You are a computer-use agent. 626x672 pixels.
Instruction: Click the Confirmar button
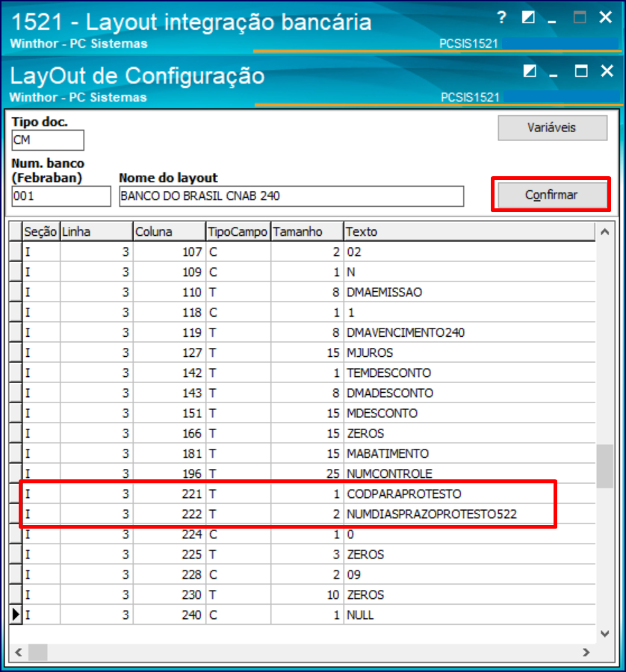tap(552, 195)
